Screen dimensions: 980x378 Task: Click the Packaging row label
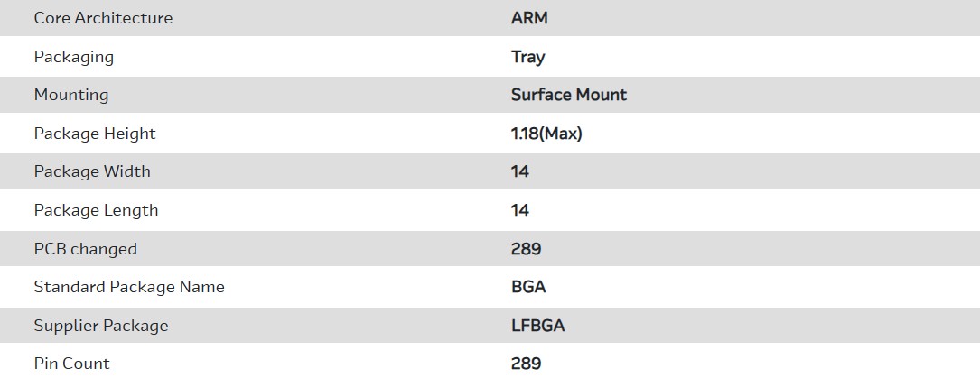tap(74, 57)
